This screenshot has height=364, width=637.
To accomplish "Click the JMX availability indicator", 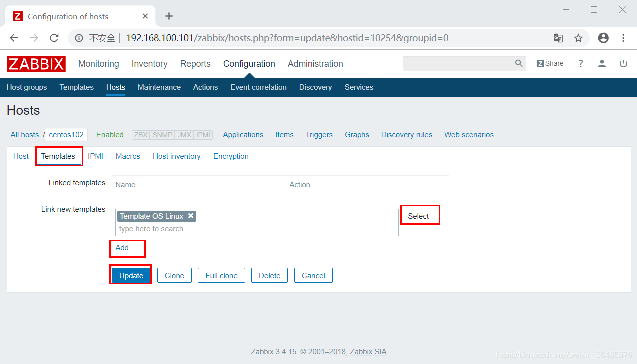I will coord(184,135).
